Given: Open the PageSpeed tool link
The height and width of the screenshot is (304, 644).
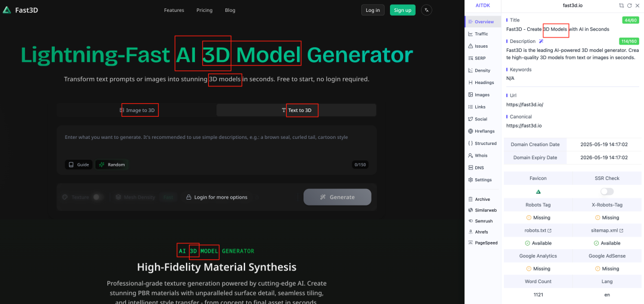Looking at the screenshot, I should click(482, 243).
